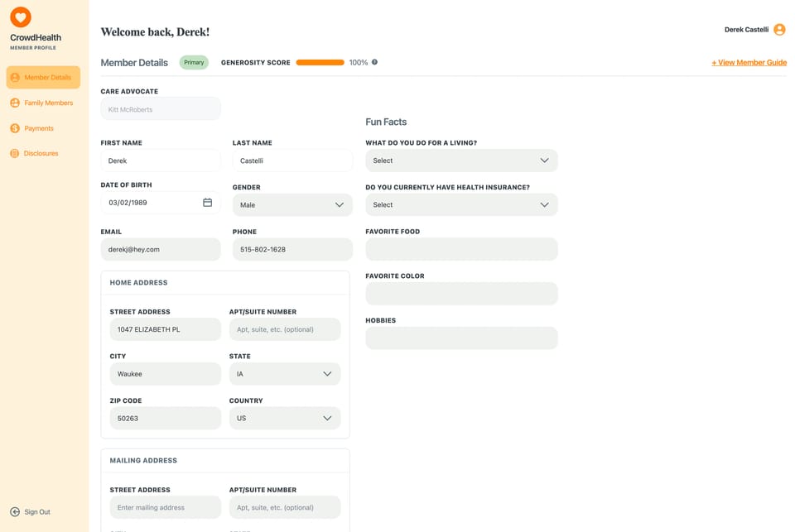Open the Date of Birth calendar icon
795x532 pixels.
click(207, 202)
